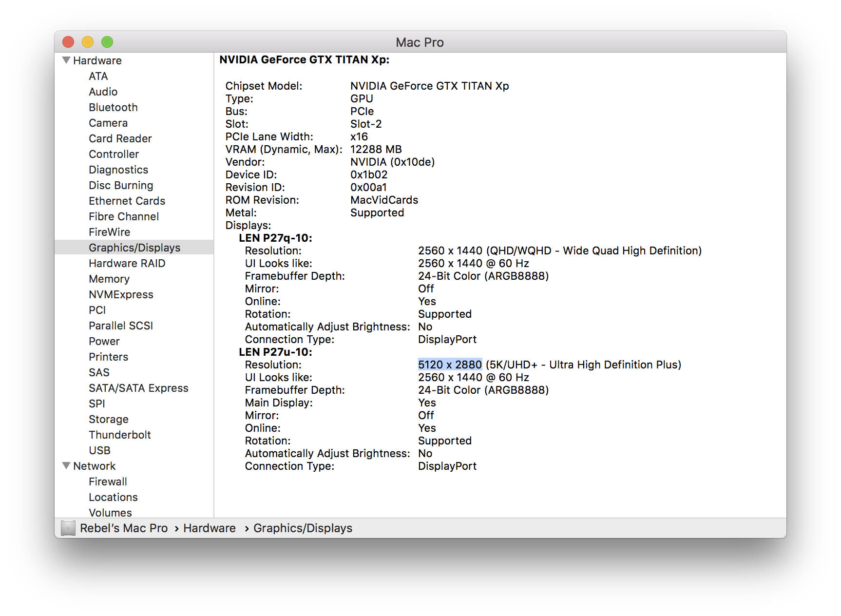The image size is (841, 616).
Task: Click the yellow minimize window button
Action: pos(88,42)
